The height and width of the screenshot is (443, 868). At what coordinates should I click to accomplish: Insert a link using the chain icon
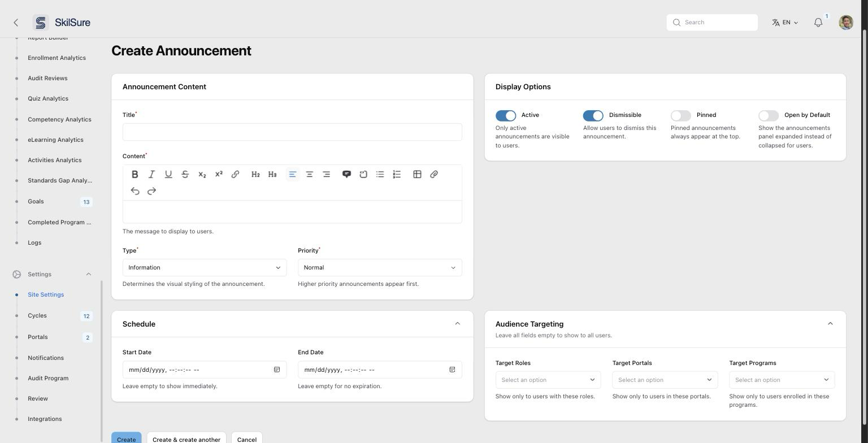click(x=235, y=174)
